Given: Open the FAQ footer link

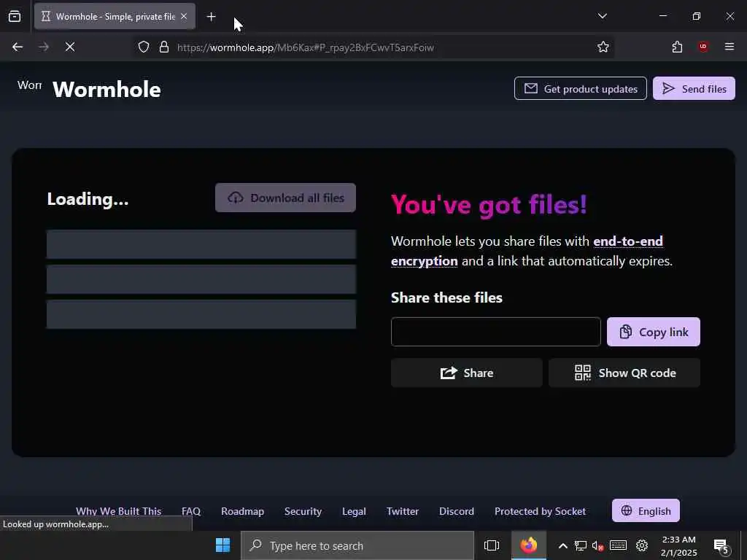Looking at the screenshot, I should click(x=191, y=511).
